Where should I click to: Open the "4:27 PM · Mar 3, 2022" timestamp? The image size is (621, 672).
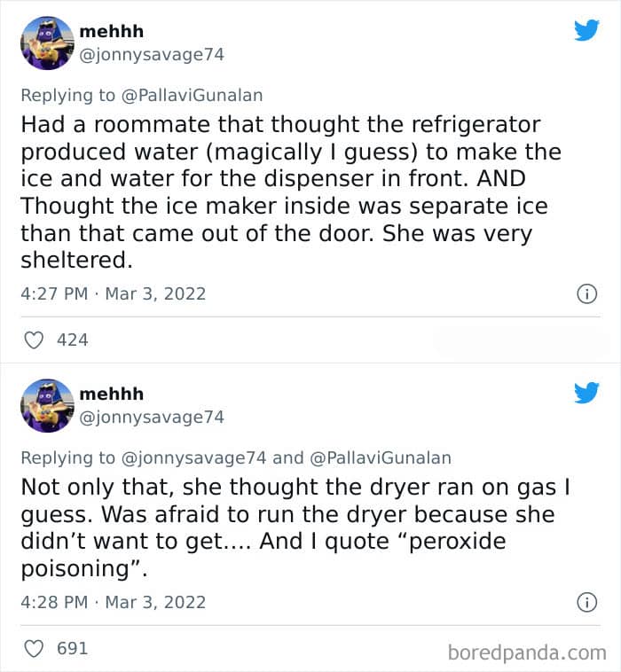[x=113, y=293]
